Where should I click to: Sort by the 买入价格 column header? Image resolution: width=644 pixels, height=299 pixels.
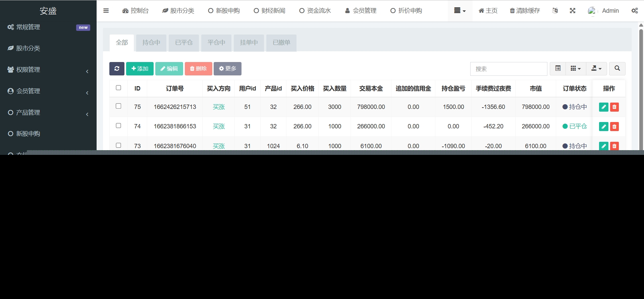(x=303, y=88)
